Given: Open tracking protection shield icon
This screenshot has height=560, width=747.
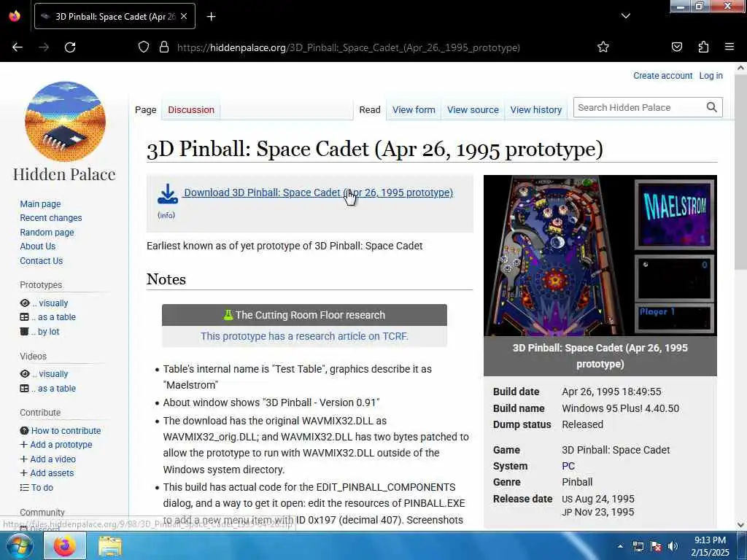Looking at the screenshot, I should pyautogui.click(x=144, y=47).
